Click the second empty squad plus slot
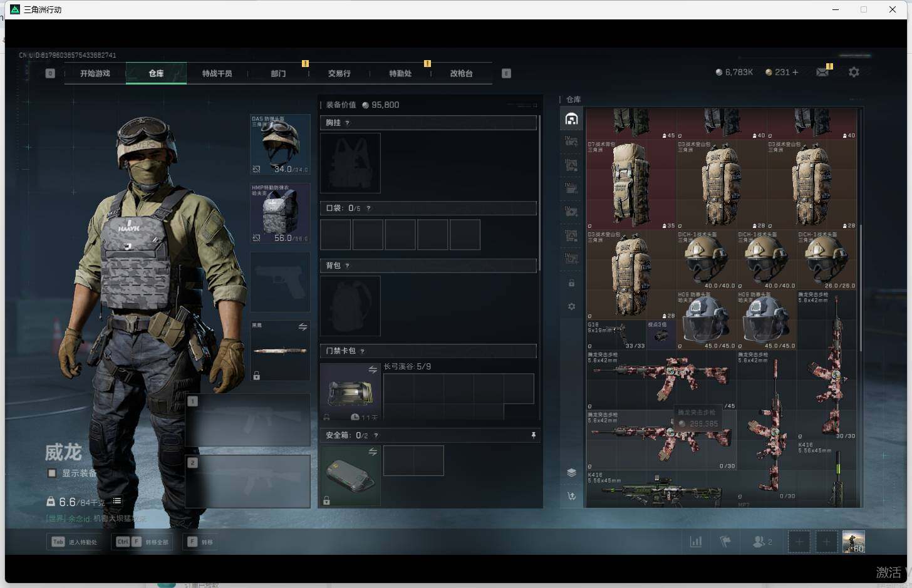Image resolution: width=912 pixels, height=588 pixels. [826, 542]
